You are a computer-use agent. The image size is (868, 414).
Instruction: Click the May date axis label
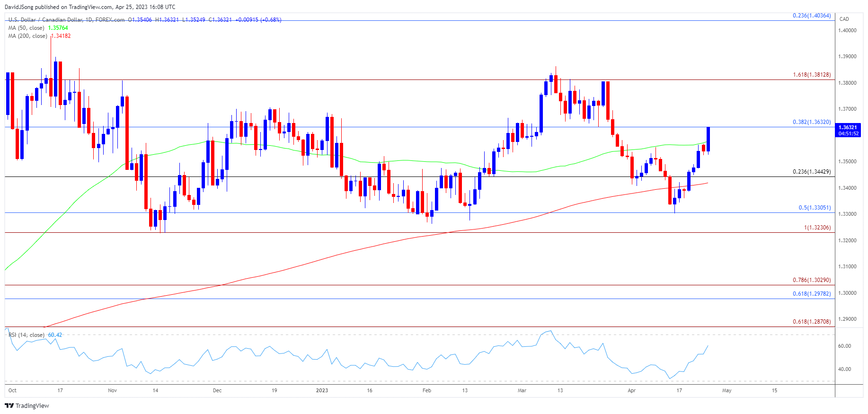pyautogui.click(x=727, y=390)
